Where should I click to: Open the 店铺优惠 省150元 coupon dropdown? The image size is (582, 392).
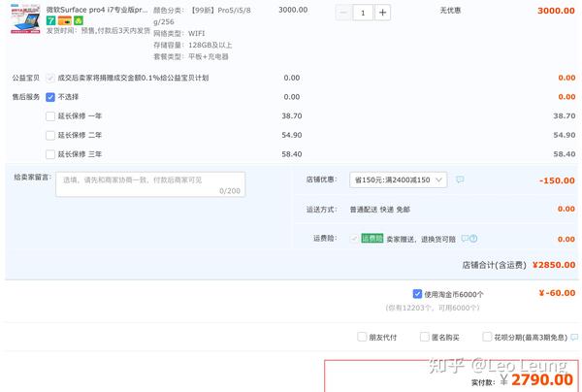tap(398, 180)
